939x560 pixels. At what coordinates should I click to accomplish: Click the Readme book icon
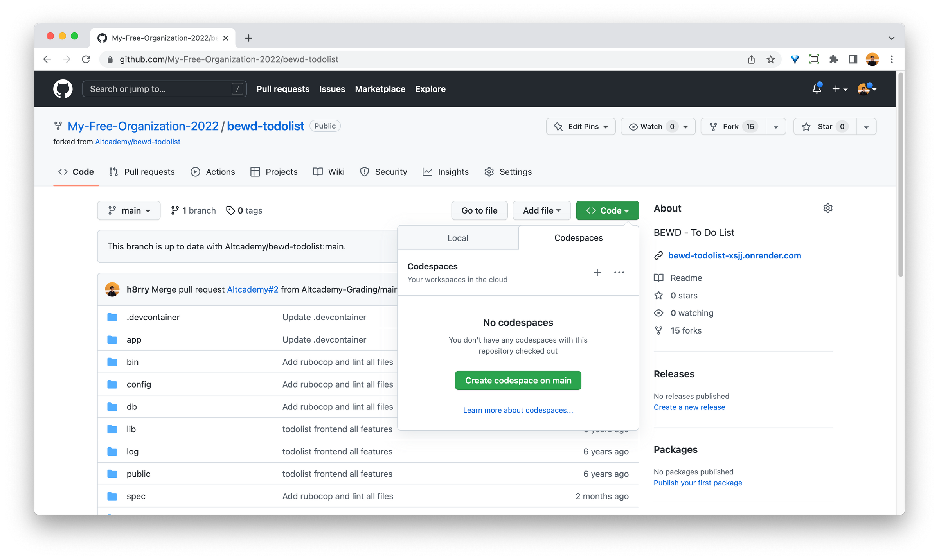[658, 278]
